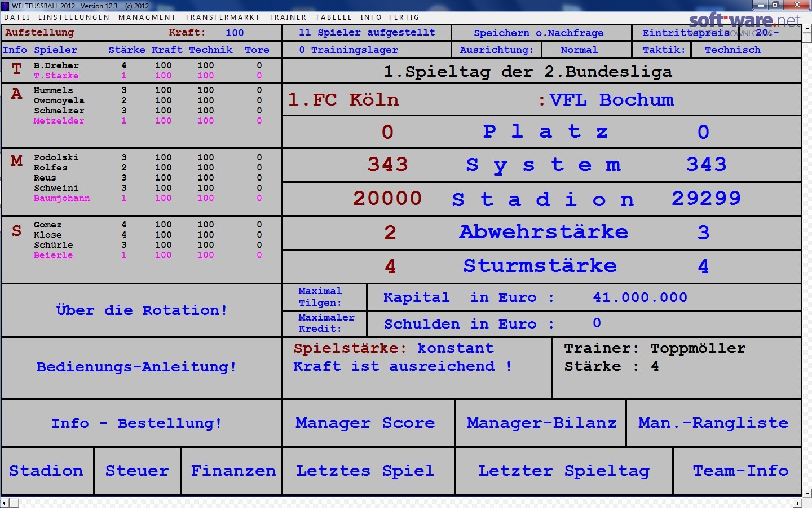View Letzter Spieltag results

coord(563,471)
